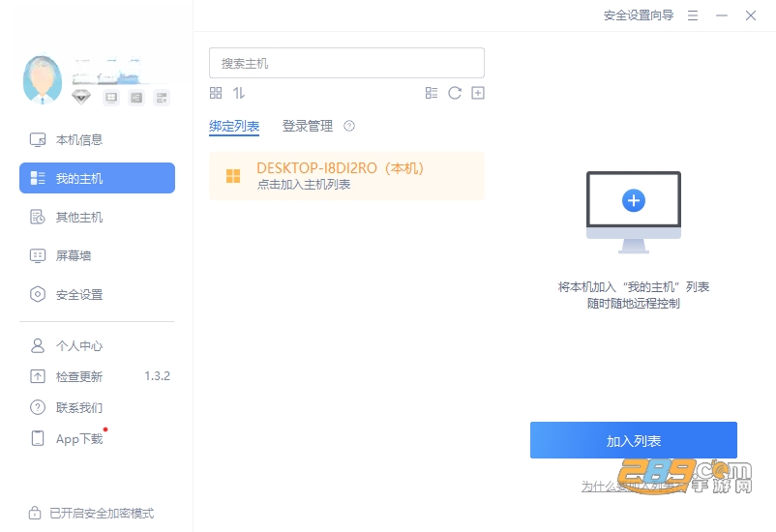Refresh the host list

pyautogui.click(x=455, y=93)
